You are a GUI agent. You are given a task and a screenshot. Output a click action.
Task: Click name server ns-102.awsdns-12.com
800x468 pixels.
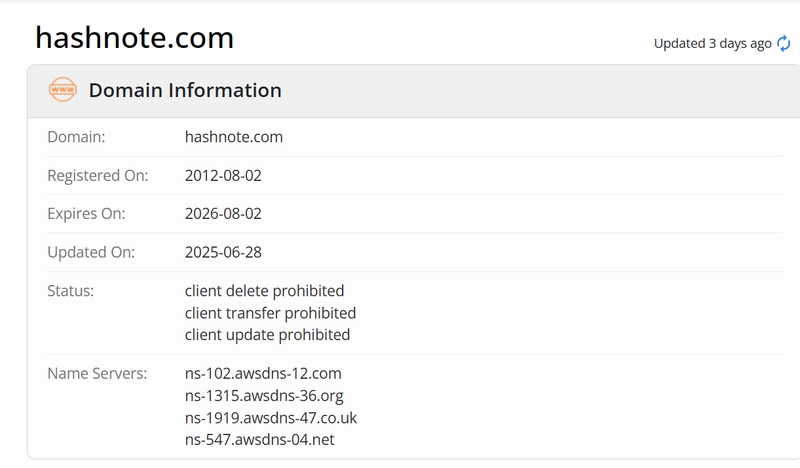tap(263, 374)
